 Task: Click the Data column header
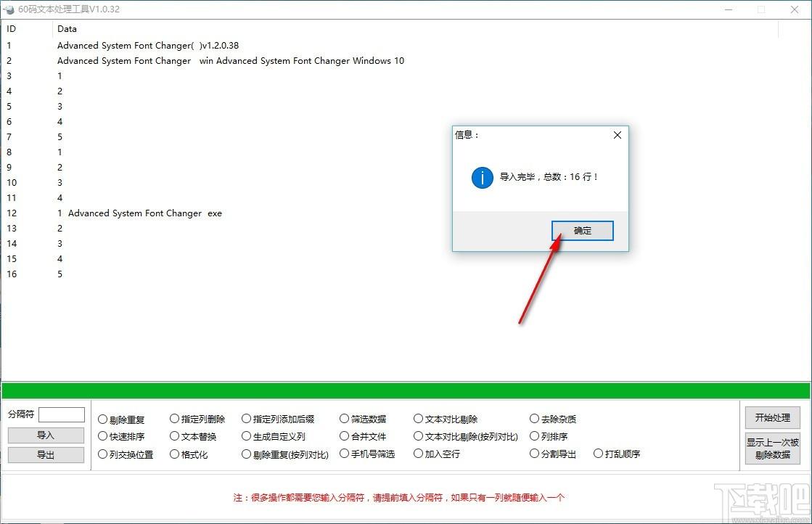pyautogui.click(x=67, y=29)
